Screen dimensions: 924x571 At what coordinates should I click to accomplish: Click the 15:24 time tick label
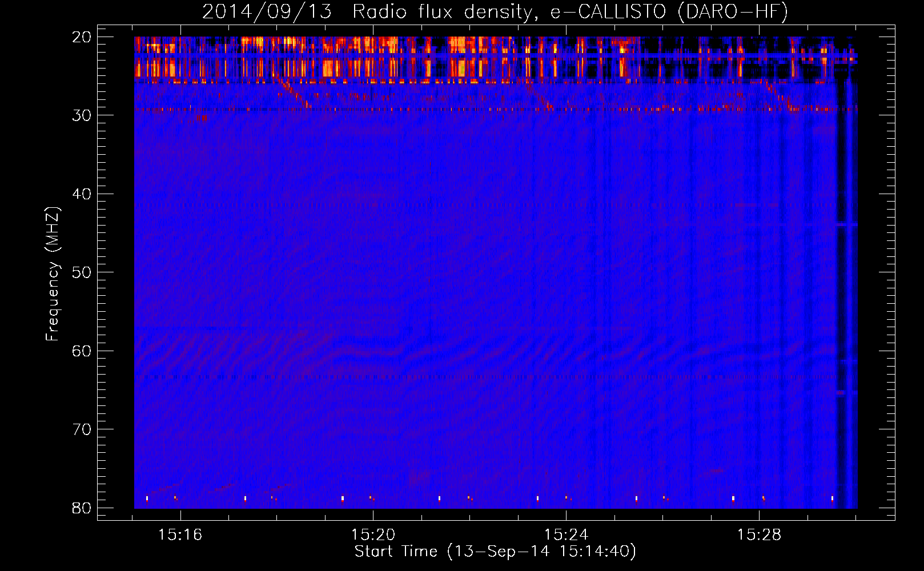[566, 535]
